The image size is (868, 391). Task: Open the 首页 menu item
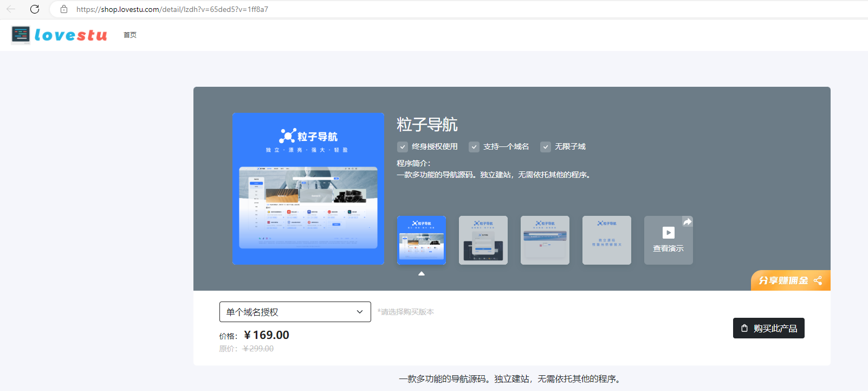130,35
